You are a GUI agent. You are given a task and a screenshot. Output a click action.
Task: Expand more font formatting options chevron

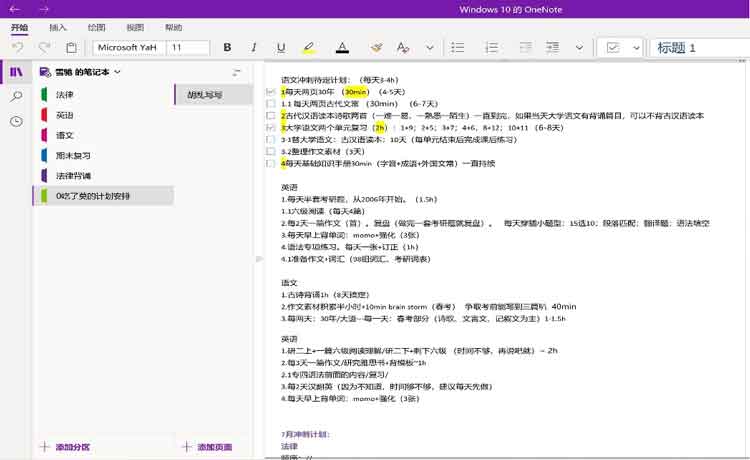pos(430,47)
